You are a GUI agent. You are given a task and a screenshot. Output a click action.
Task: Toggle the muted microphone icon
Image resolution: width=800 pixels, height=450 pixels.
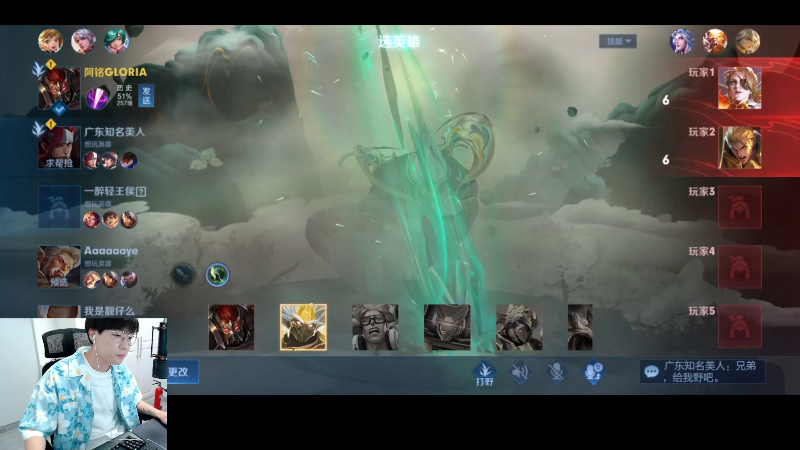[557, 372]
